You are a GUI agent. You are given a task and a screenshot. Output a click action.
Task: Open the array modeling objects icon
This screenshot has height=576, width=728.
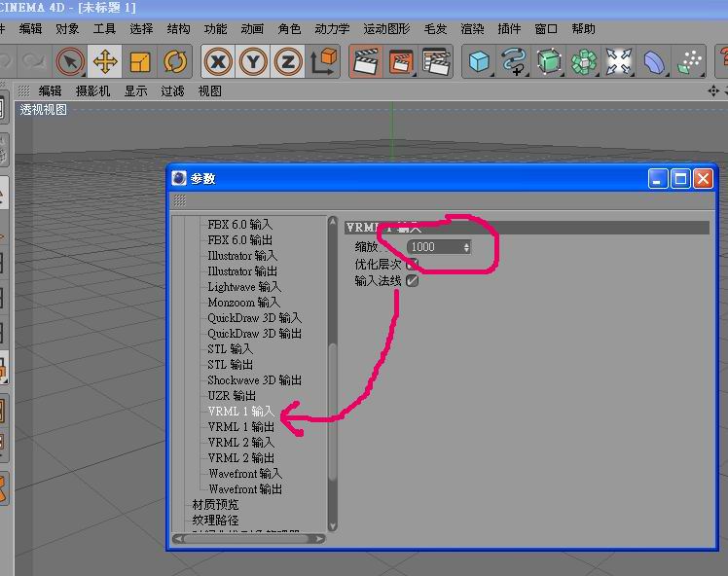point(584,61)
